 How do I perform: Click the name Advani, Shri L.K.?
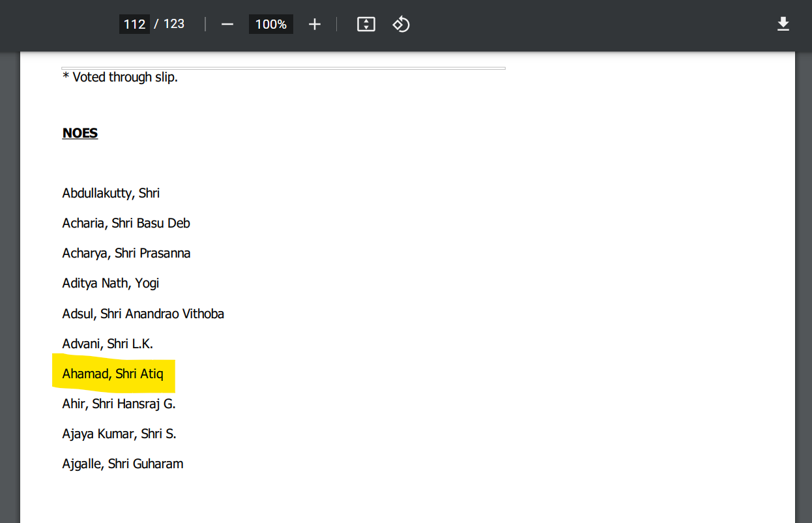(x=108, y=344)
